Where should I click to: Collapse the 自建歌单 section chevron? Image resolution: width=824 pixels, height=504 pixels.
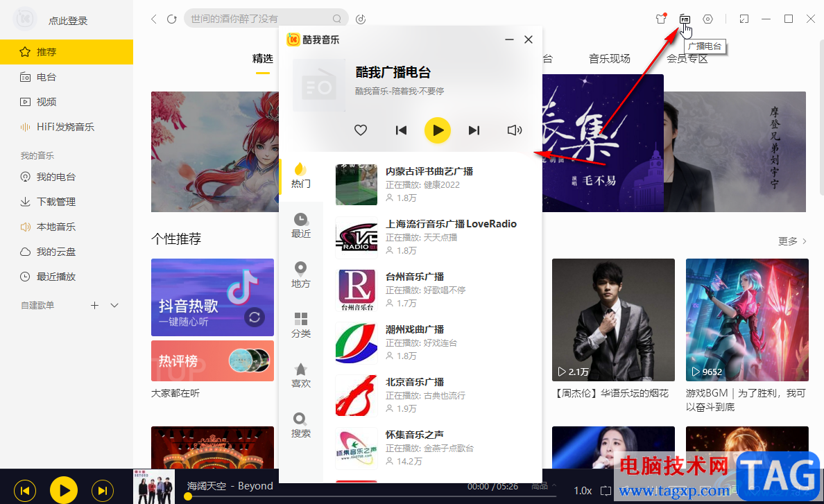(114, 305)
